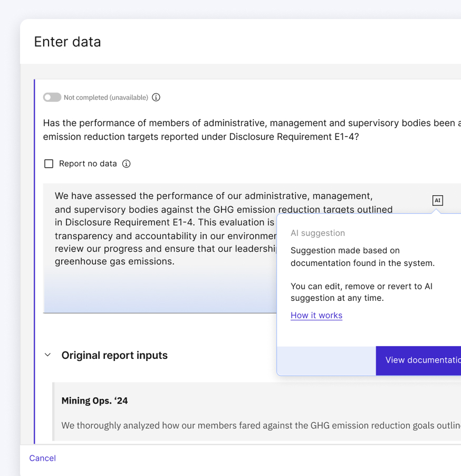Toggle the "Not completed" switch

(52, 98)
